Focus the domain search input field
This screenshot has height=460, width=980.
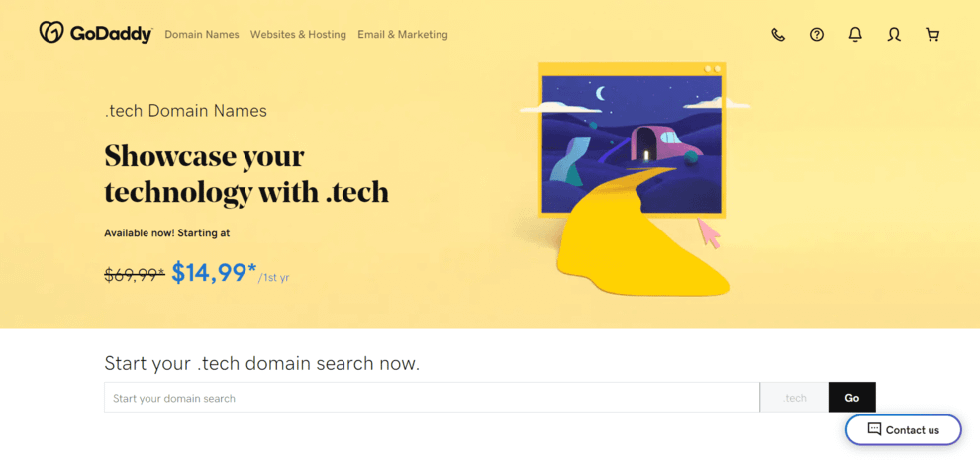tap(432, 398)
